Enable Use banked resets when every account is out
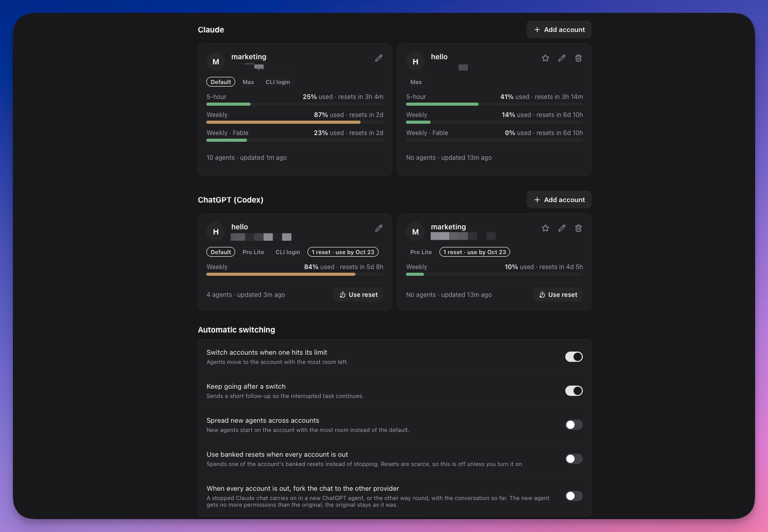 coord(574,459)
